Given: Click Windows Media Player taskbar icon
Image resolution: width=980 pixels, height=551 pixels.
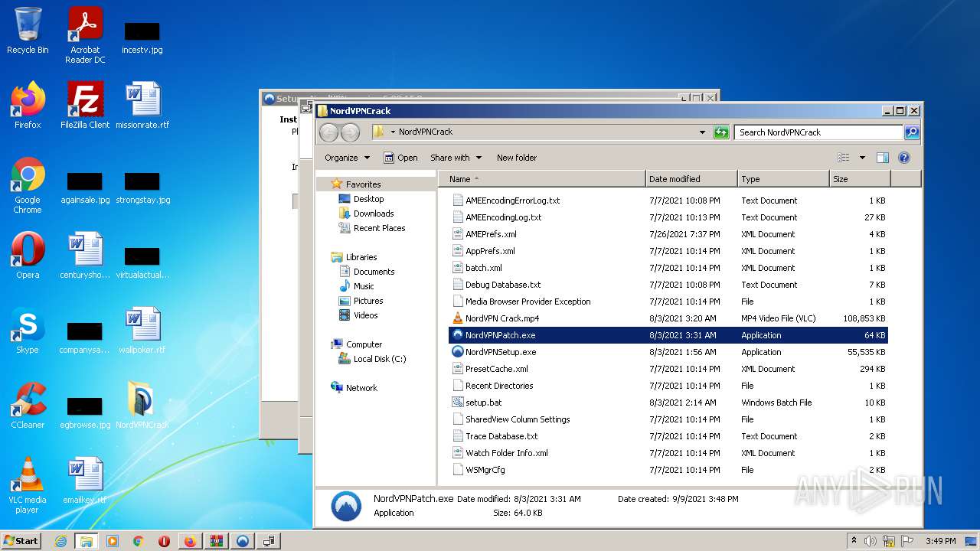Looking at the screenshot, I should click(113, 541).
